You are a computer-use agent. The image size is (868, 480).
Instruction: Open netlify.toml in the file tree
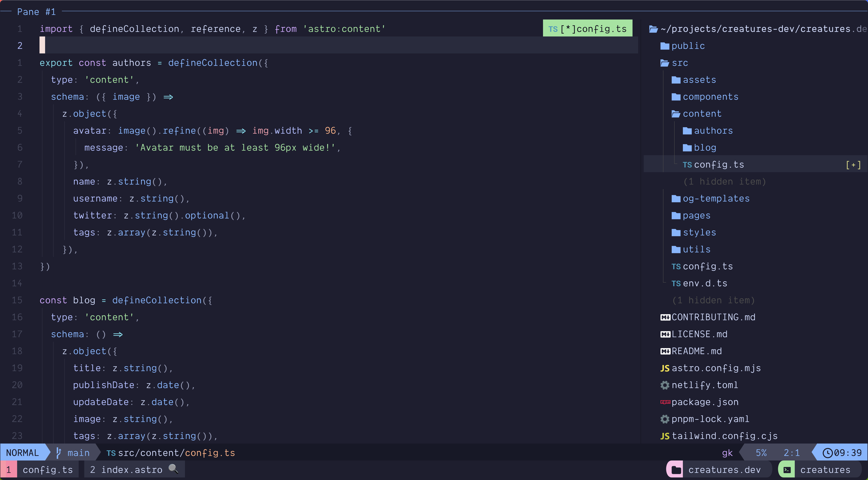point(705,385)
